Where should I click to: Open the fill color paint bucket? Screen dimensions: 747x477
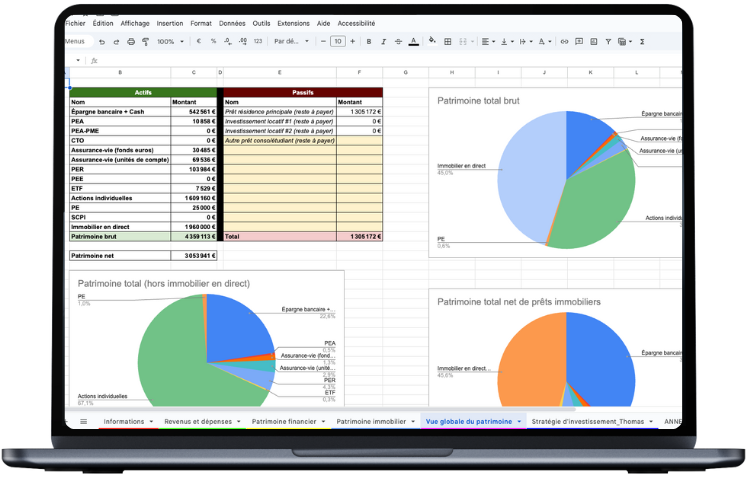432,41
